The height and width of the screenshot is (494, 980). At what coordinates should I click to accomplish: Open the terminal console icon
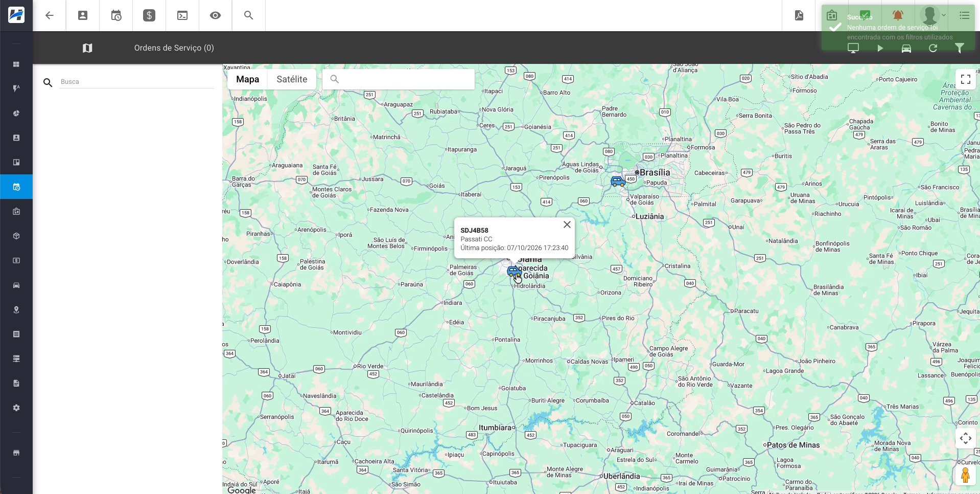click(x=182, y=15)
